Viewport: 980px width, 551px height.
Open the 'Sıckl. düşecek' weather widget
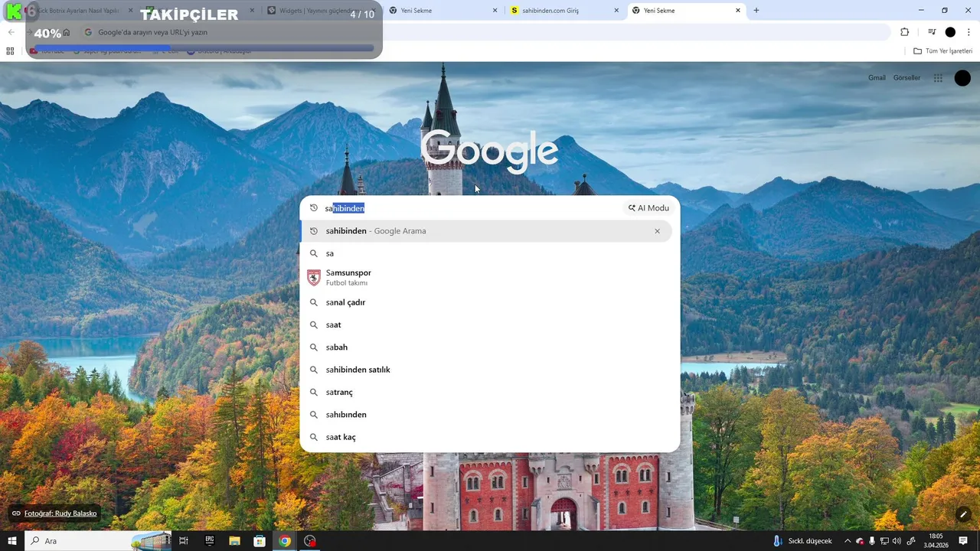(802, 541)
